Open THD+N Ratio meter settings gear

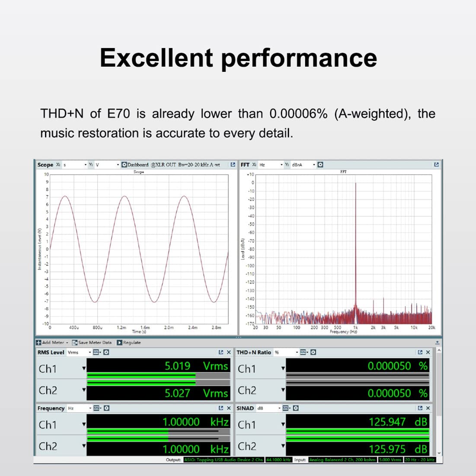[x=313, y=352]
